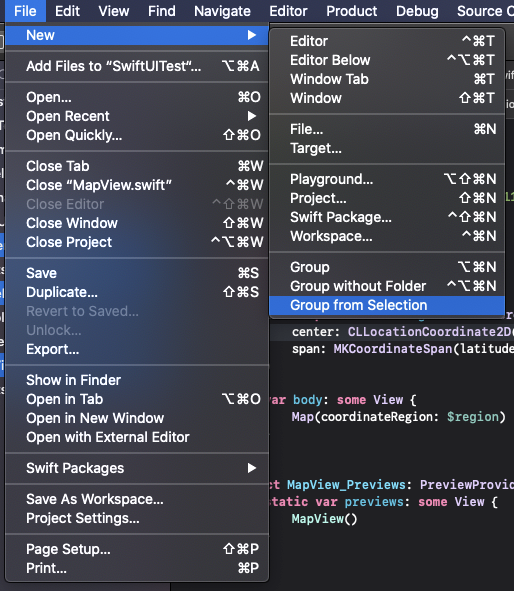Viewport: 514px width, 591px height.
Task: Open the Find menu
Action: coord(162,11)
